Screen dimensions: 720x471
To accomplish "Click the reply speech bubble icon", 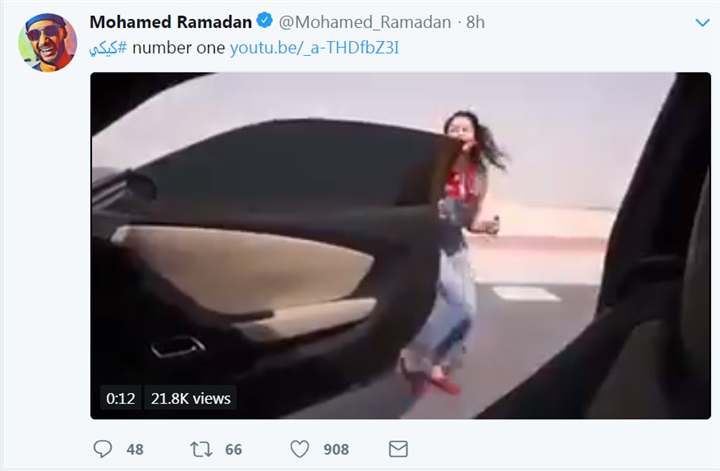I will 102,449.
